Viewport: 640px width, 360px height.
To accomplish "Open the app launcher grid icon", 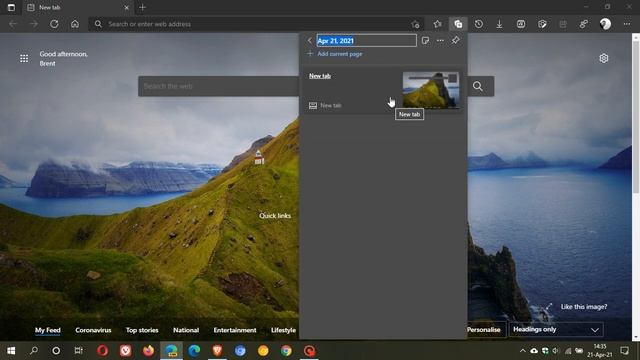I will click(24, 58).
